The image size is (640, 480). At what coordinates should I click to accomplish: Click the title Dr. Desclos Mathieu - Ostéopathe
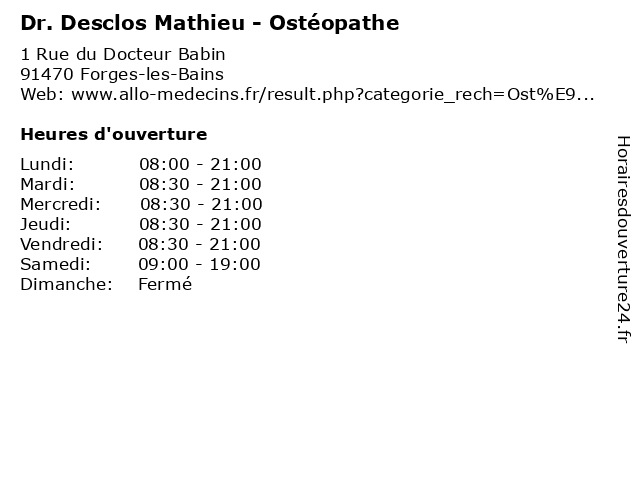[x=210, y=23]
